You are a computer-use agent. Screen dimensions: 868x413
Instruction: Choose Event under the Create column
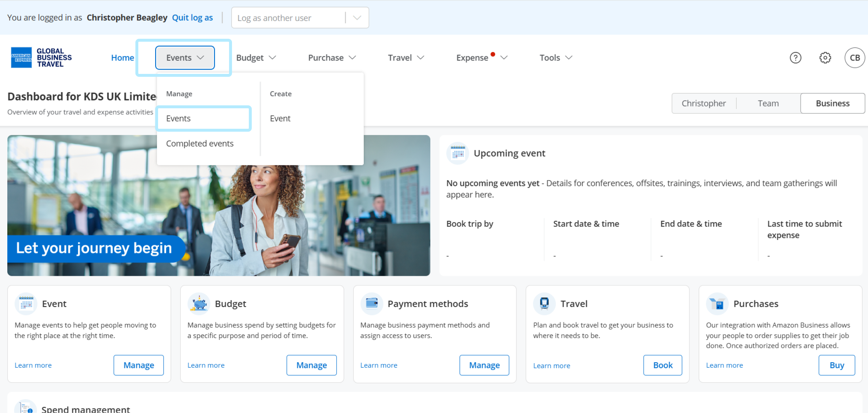click(x=280, y=119)
